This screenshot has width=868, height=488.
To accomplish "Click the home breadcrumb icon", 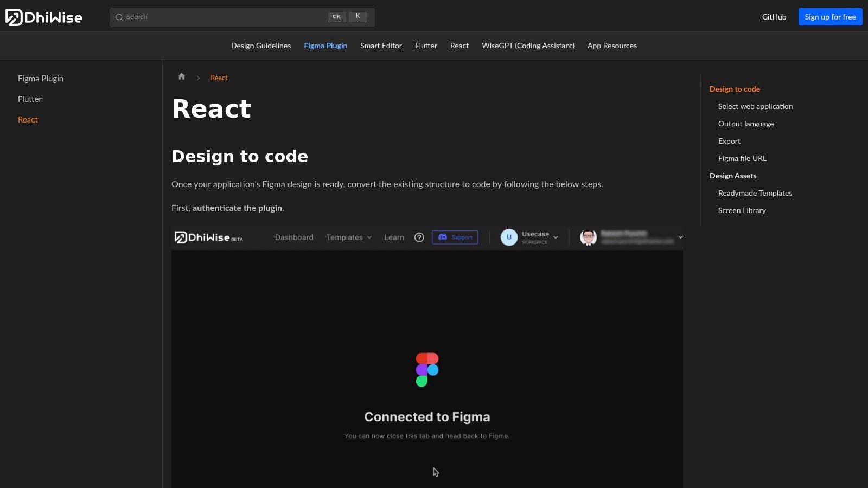I will [x=182, y=76].
